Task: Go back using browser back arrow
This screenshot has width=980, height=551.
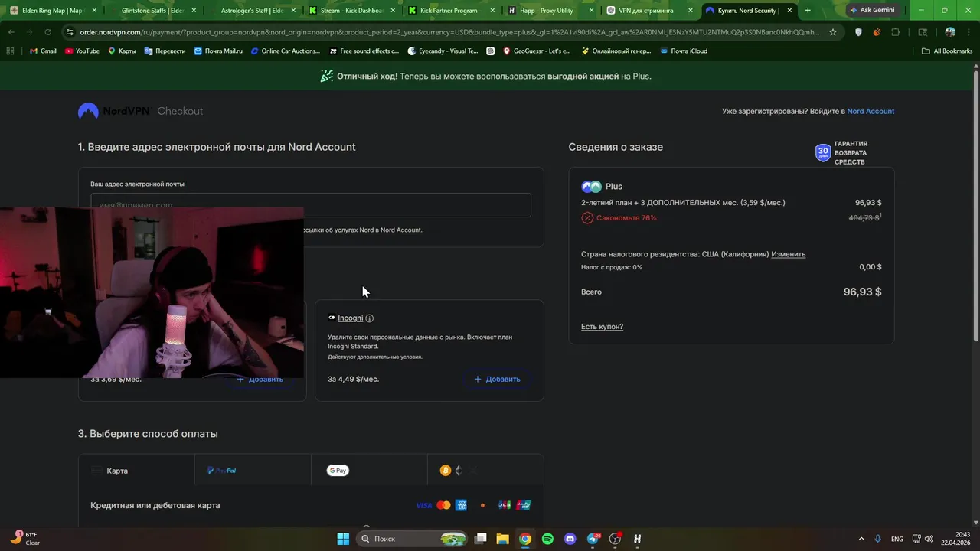Action: [x=11, y=32]
